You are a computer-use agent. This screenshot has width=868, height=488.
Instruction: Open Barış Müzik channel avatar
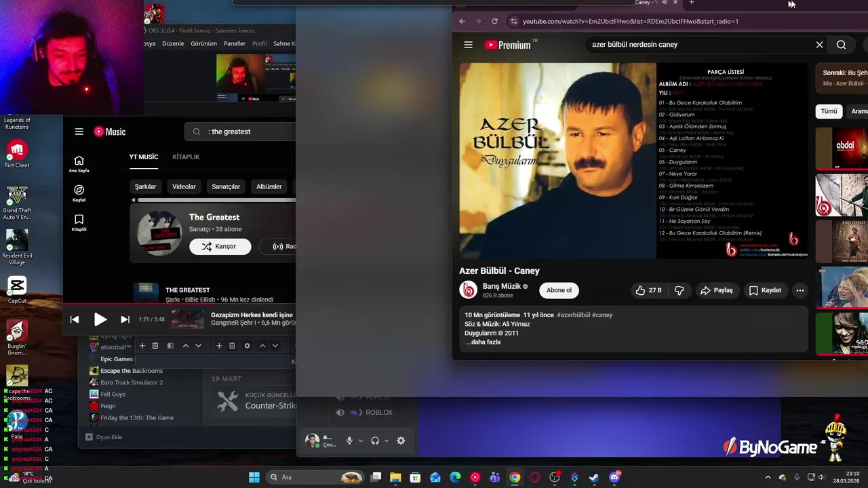468,290
